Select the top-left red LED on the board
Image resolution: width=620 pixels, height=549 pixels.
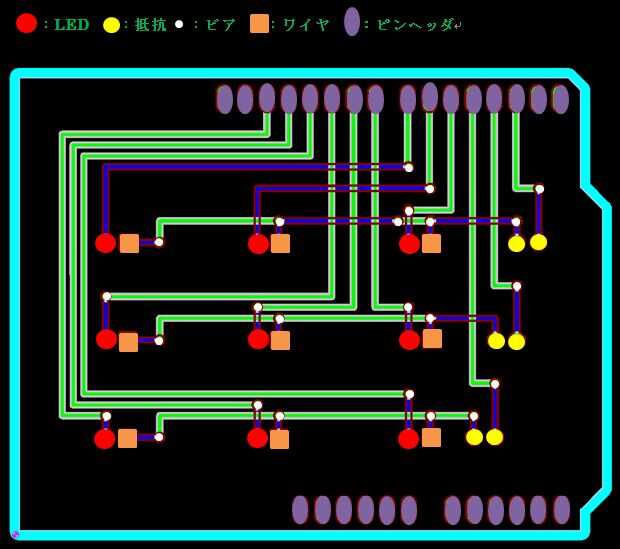tap(106, 243)
